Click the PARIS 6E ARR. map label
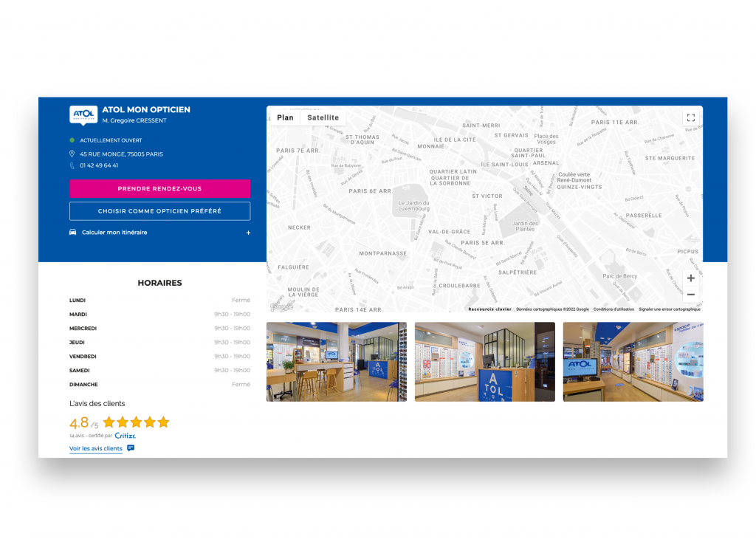This screenshot has width=756, height=542. [371, 191]
